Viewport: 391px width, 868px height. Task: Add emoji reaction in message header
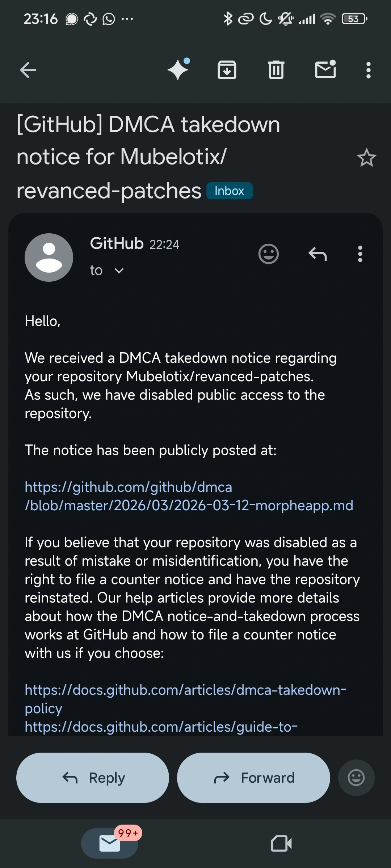point(269,254)
